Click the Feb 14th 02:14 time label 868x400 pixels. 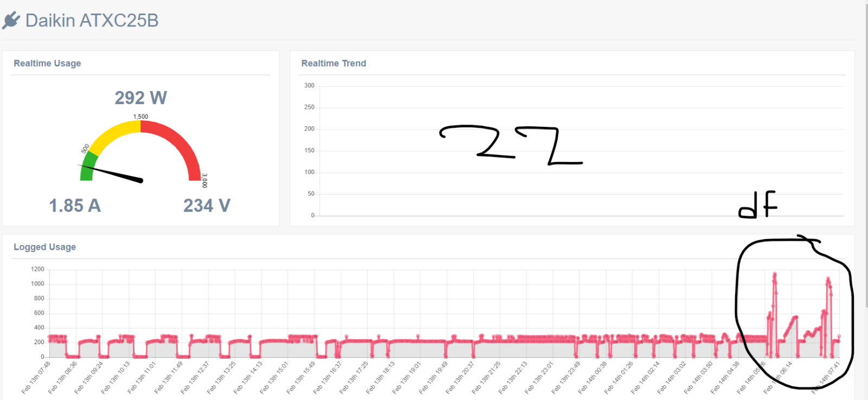tap(646, 378)
